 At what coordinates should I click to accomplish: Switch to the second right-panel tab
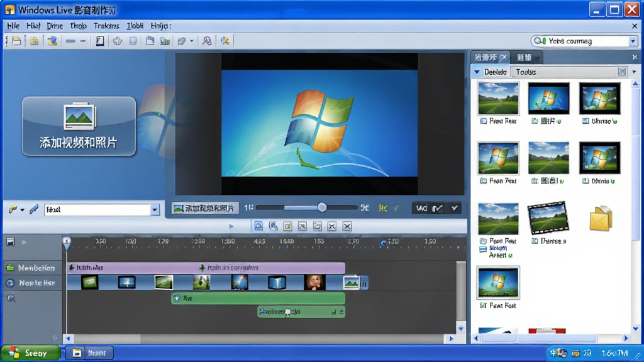524,57
